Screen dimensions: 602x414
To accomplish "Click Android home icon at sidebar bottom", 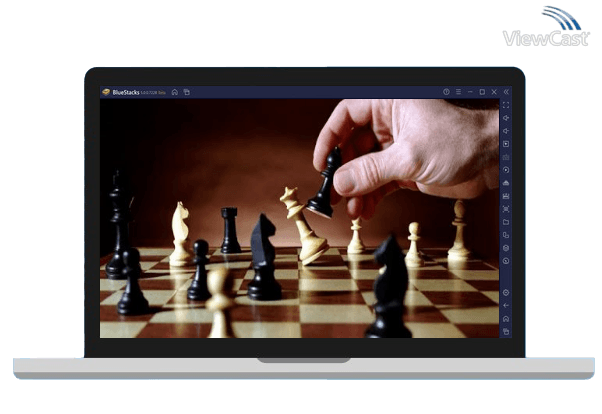I will point(506,319).
